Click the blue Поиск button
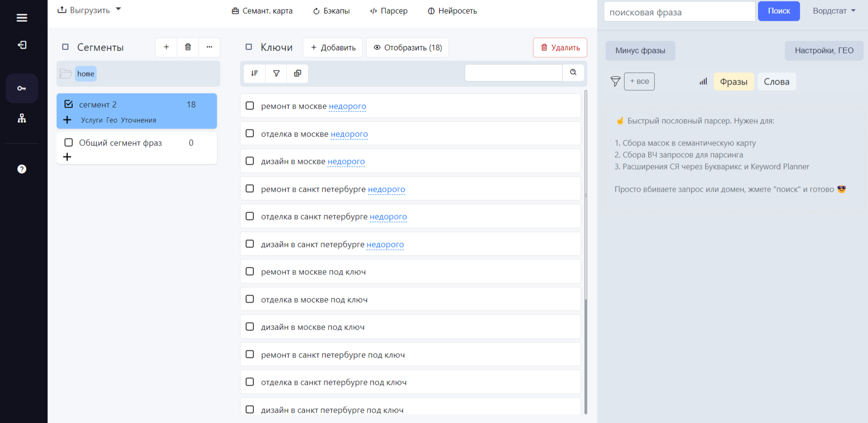 click(x=779, y=11)
